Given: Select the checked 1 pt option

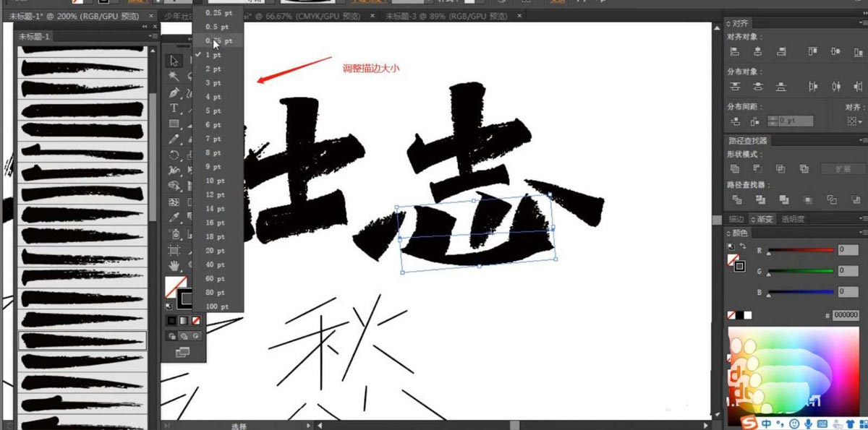Looking at the screenshot, I should click(213, 55).
